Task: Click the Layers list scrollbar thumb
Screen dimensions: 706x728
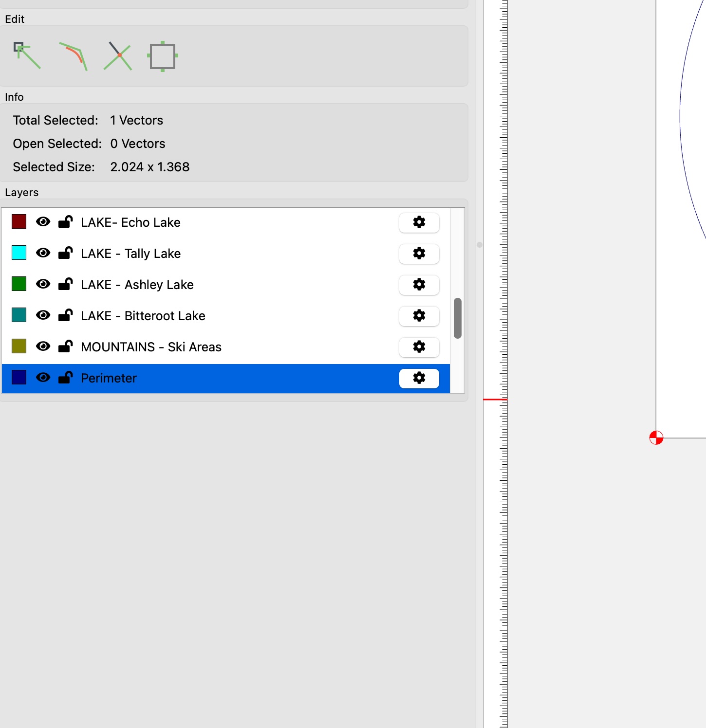Action: pyautogui.click(x=457, y=318)
